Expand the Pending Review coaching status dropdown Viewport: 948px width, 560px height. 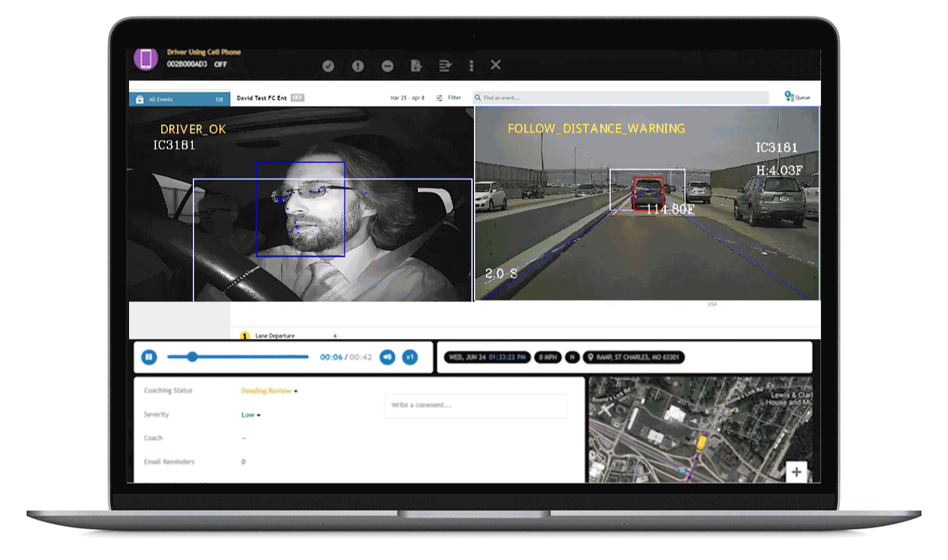click(x=269, y=391)
